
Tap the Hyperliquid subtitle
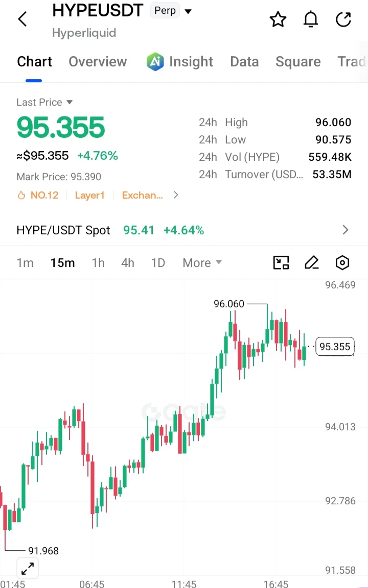tap(84, 33)
